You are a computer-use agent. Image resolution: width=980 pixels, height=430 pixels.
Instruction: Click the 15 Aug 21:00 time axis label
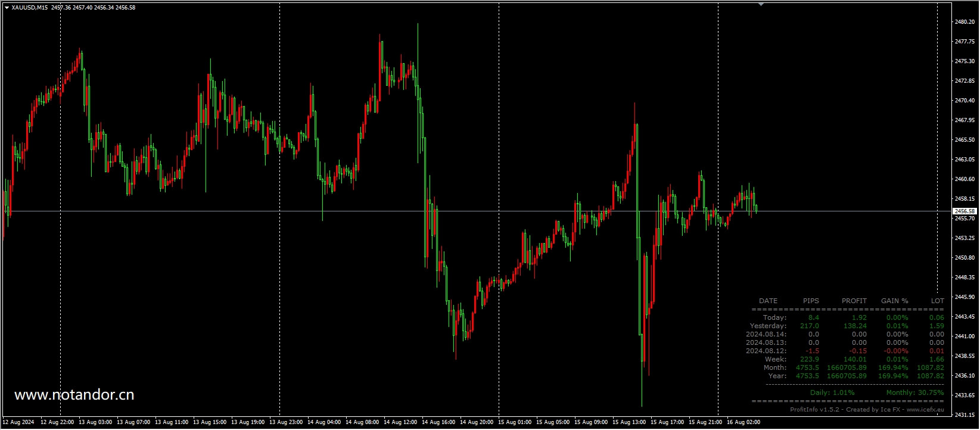(705, 422)
